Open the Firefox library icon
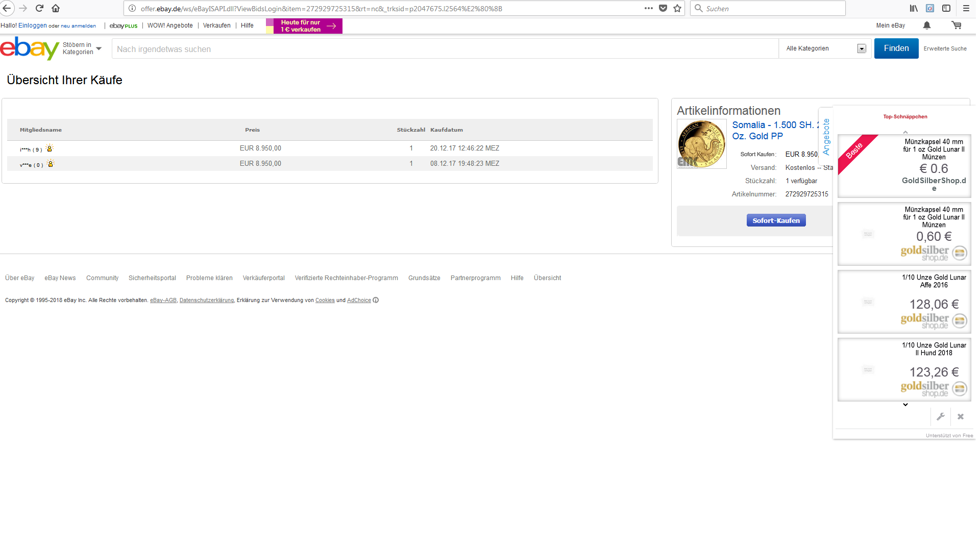The width and height of the screenshot is (980, 551). tap(914, 8)
